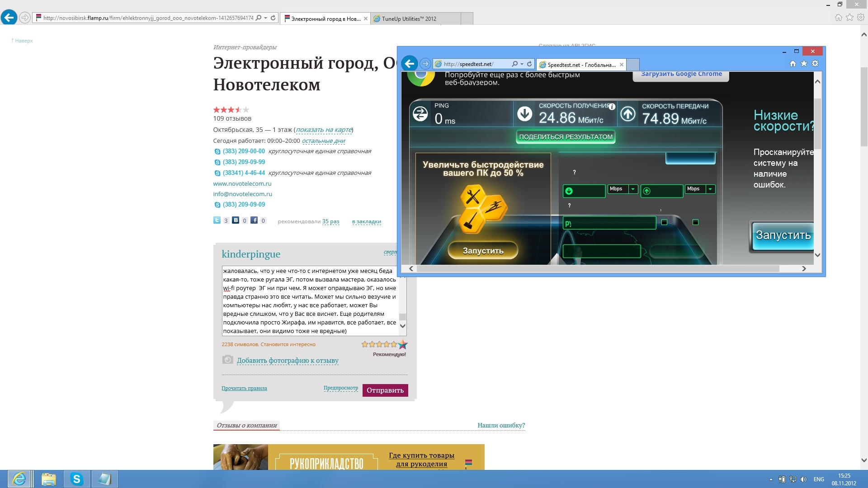Open new tab in main browser

(467, 19)
